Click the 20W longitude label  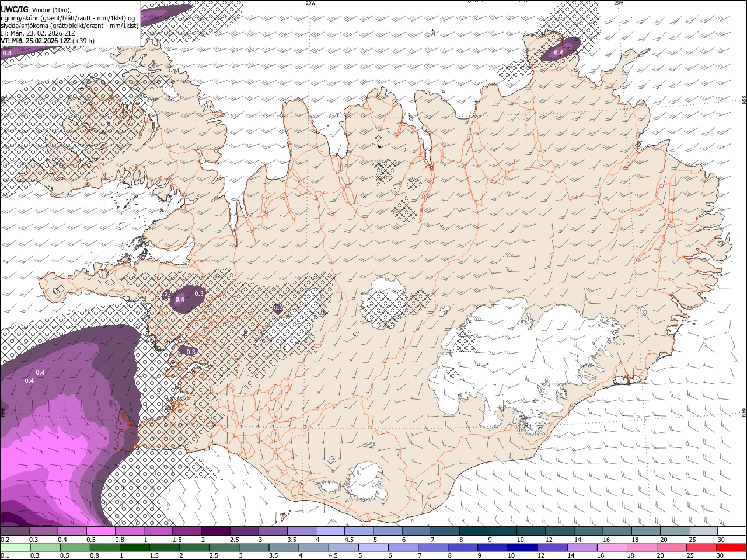pyautogui.click(x=310, y=3)
